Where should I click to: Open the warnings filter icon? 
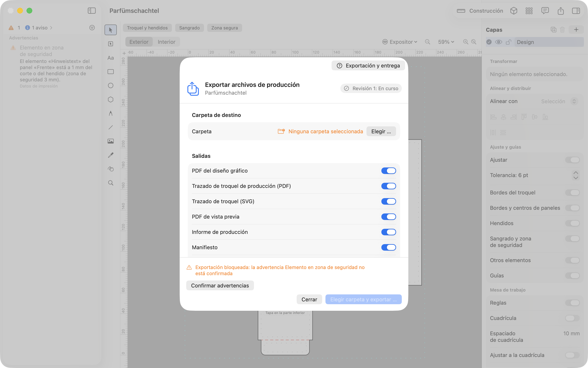(92, 28)
